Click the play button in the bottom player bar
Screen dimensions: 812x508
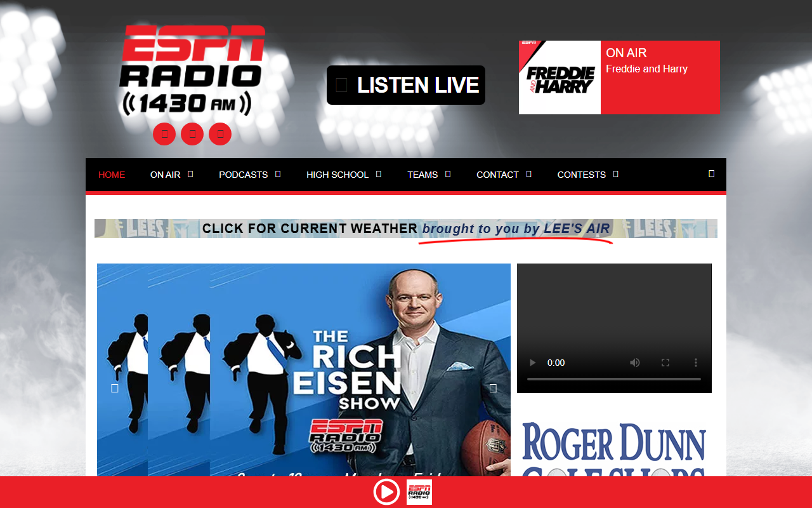point(386,492)
